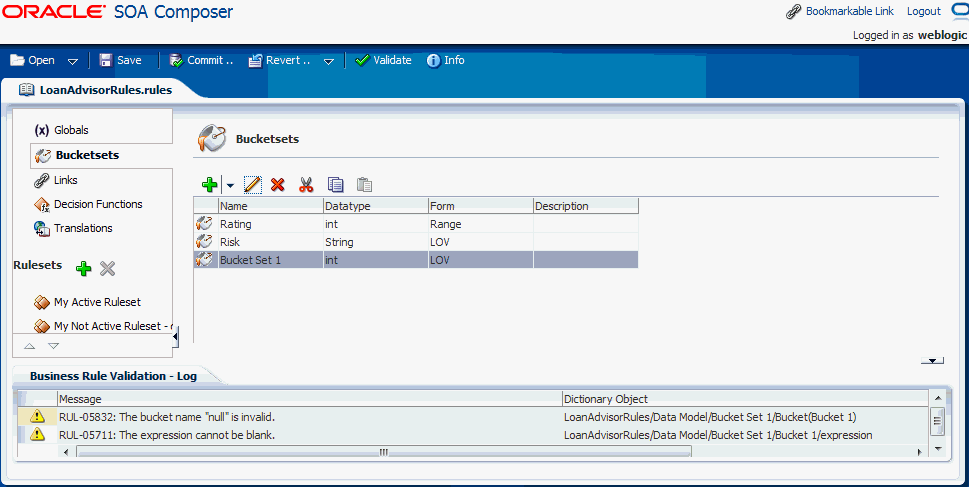Cut bucketset with scissors icon
This screenshot has width=969, height=487.
[x=306, y=184]
